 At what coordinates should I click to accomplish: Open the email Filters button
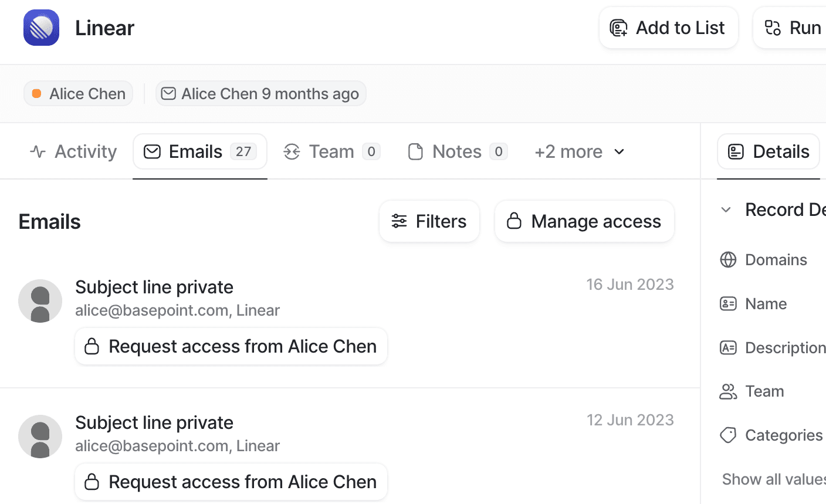click(429, 221)
